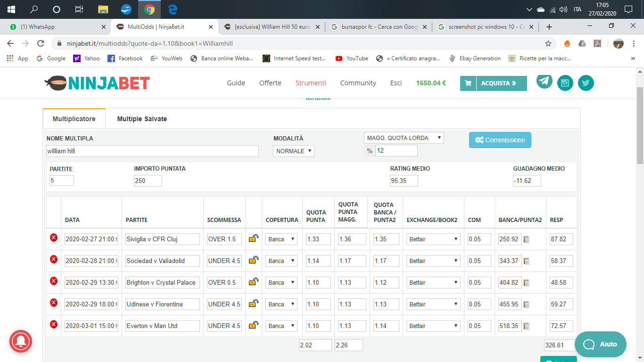Switch to the William Hill 50 euro tab
The width and height of the screenshot is (644, 362).
click(x=272, y=27)
